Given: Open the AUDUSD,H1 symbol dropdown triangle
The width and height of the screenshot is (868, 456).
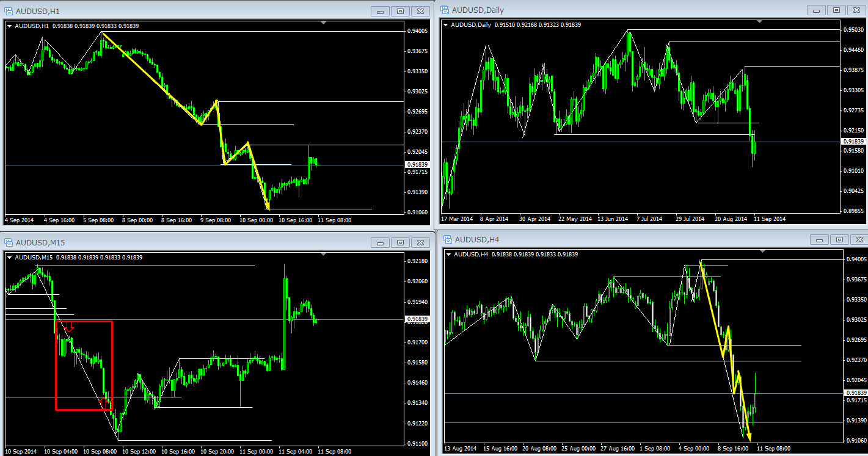Looking at the screenshot, I should (10, 26).
